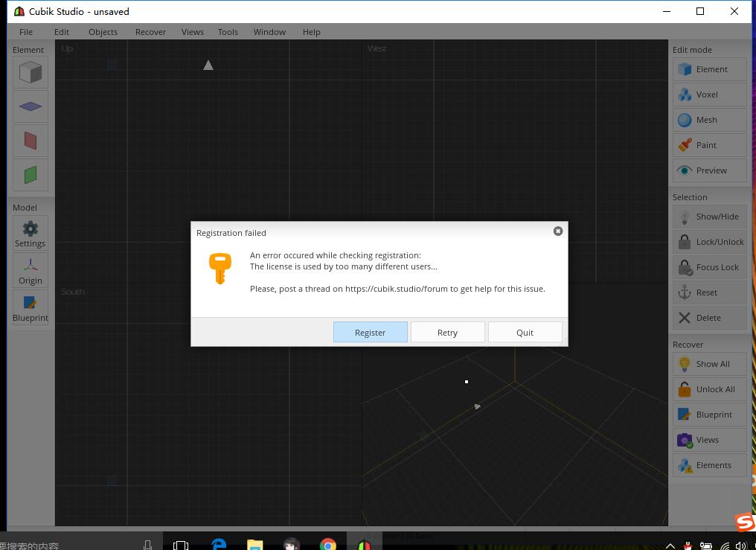Open the Objects menu

click(x=103, y=32)
